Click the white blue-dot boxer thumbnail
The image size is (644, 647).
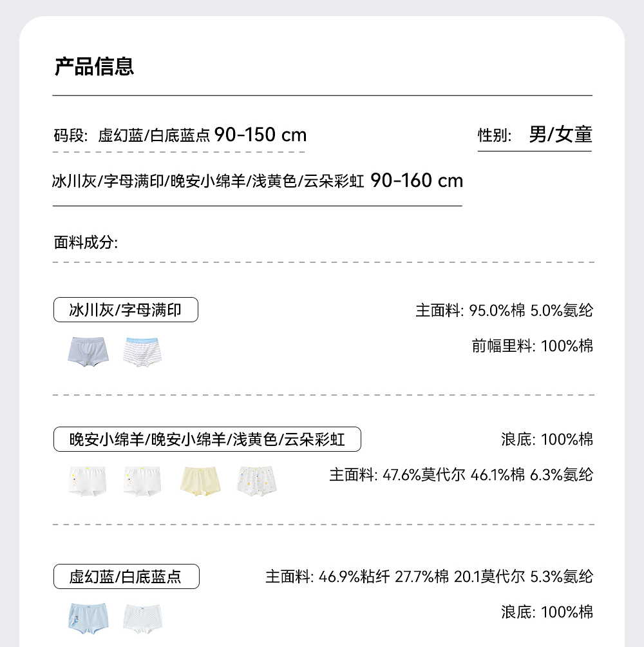point(144,617)
